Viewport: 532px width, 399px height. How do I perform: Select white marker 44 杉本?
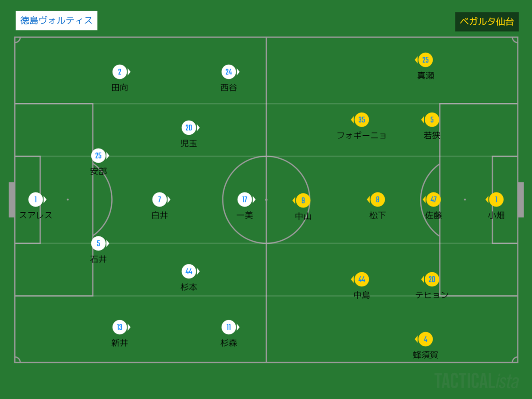pos(189,271)
